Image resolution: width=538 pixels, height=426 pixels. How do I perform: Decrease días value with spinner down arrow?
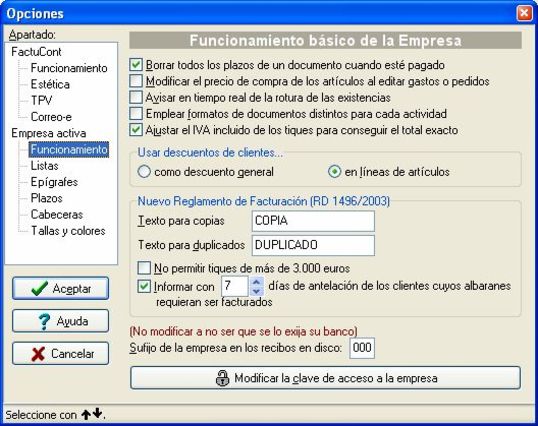(x=256, y=291)
